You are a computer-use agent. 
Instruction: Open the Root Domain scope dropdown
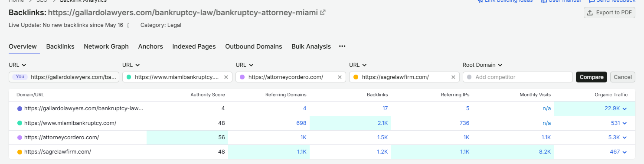tap(483, 65)
